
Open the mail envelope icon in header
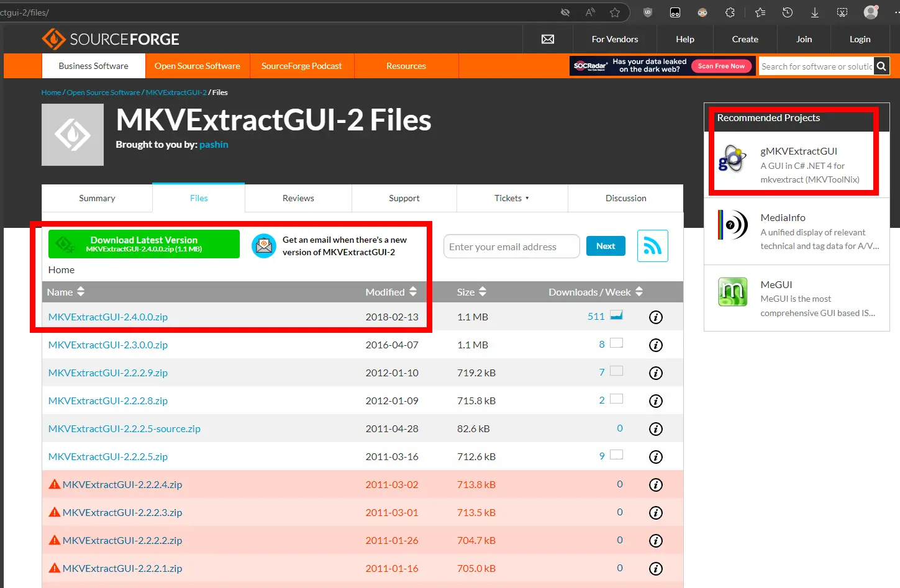548,39
